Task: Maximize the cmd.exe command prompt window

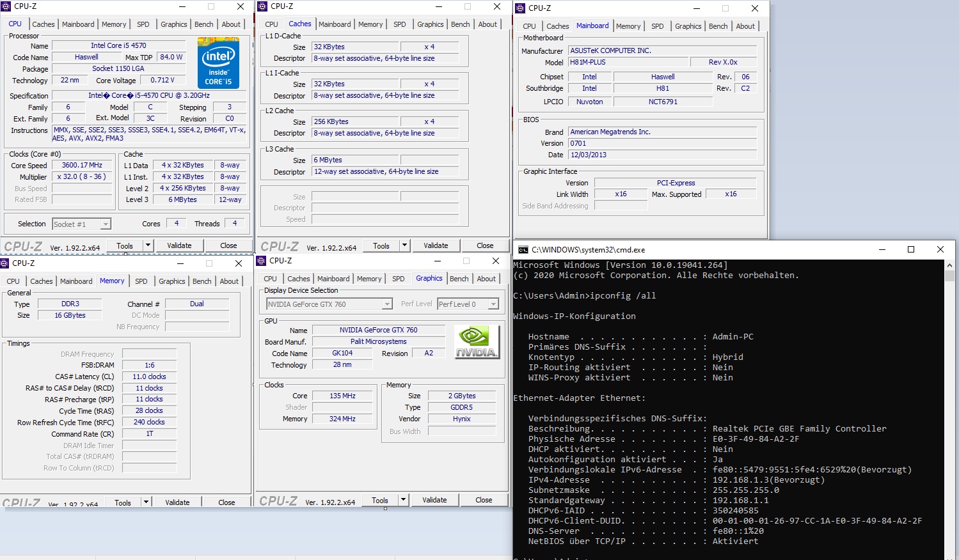Action: point(911,250)
